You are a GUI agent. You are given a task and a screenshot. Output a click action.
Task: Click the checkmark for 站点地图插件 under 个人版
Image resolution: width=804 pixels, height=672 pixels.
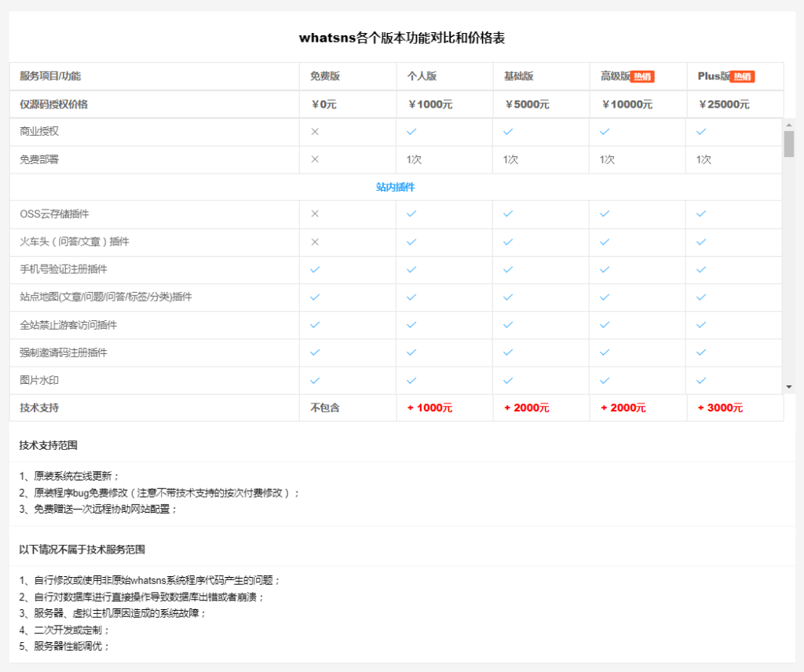click(x=411, y=298)
